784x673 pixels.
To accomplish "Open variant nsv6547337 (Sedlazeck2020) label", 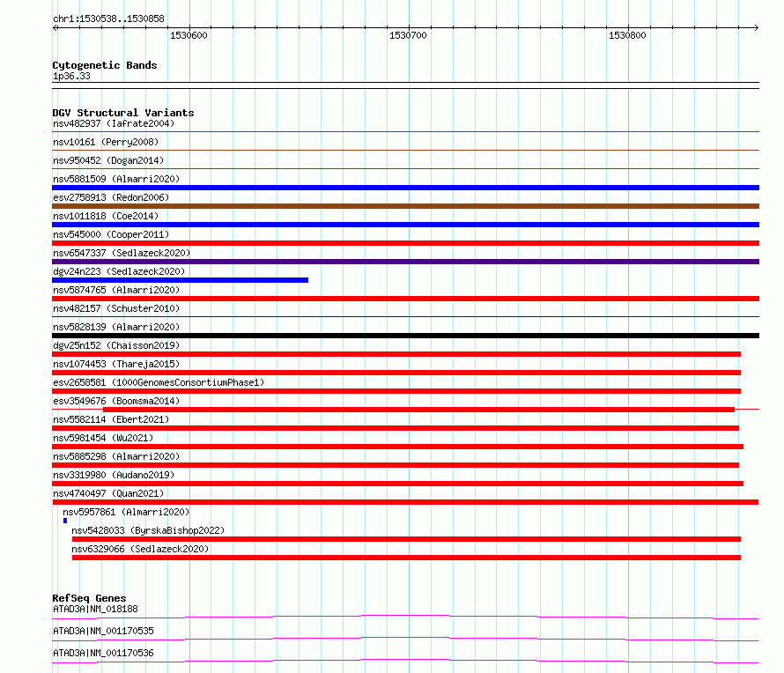I will (122, 253).
